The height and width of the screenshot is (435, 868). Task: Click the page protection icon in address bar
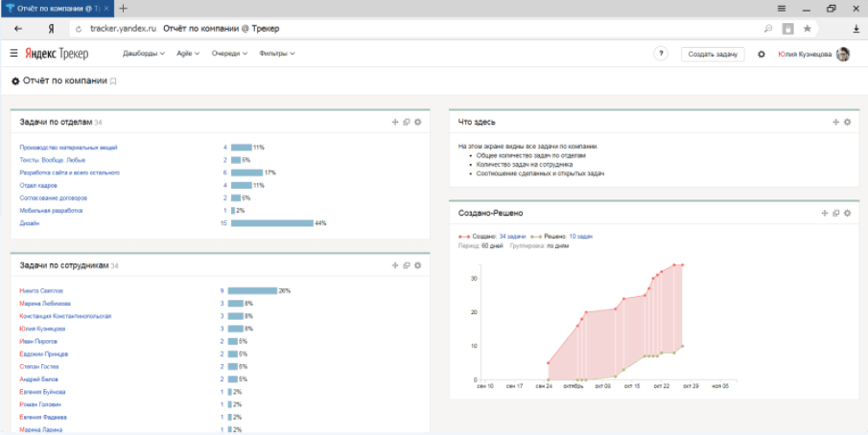coord(787,28)
